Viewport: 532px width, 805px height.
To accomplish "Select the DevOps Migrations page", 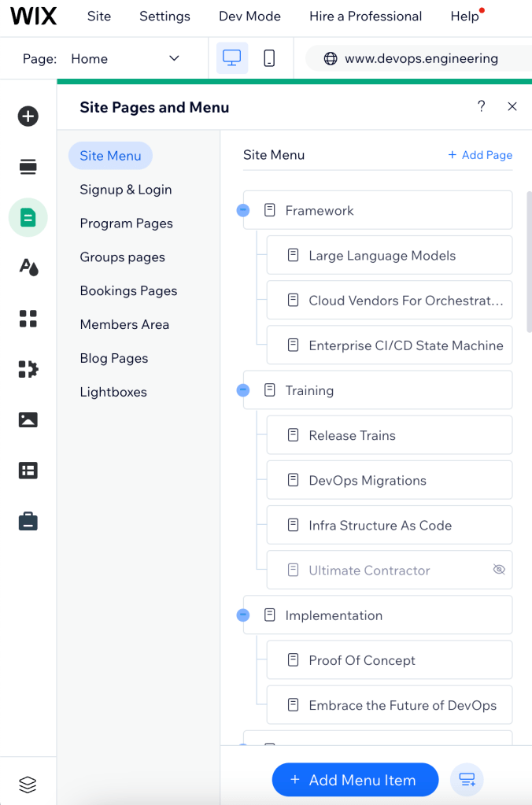I will coord(390,480).
